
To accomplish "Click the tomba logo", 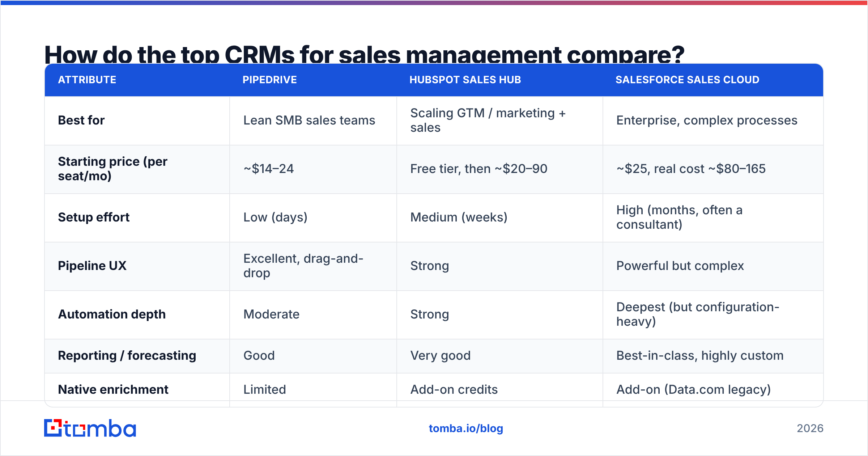I will coord(90,428).
